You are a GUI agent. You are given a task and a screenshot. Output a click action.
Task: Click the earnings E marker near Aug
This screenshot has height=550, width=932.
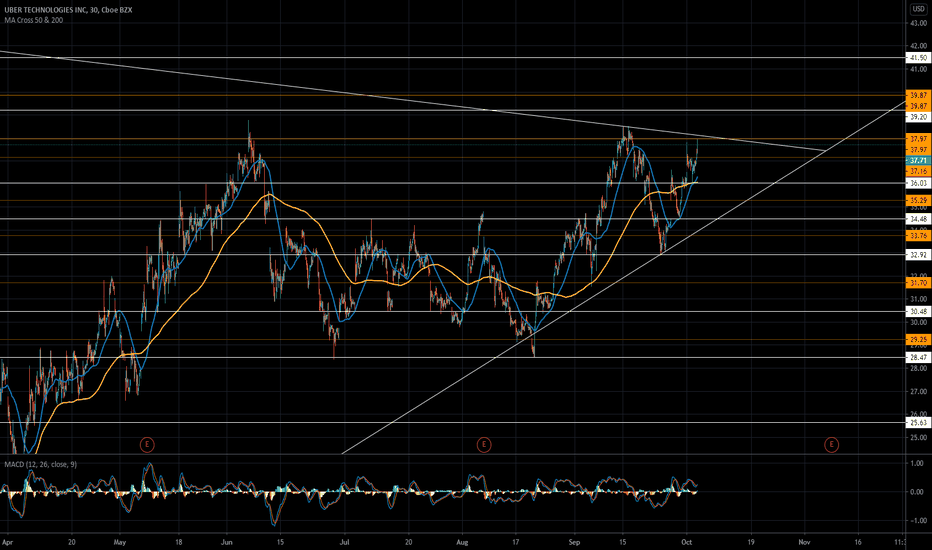[484, 444]
